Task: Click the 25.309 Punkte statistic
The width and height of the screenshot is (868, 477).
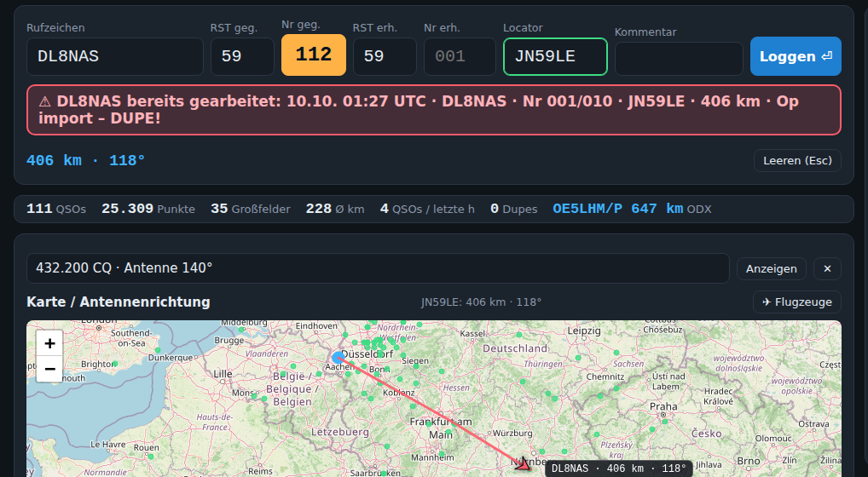Action: [148, 209]
